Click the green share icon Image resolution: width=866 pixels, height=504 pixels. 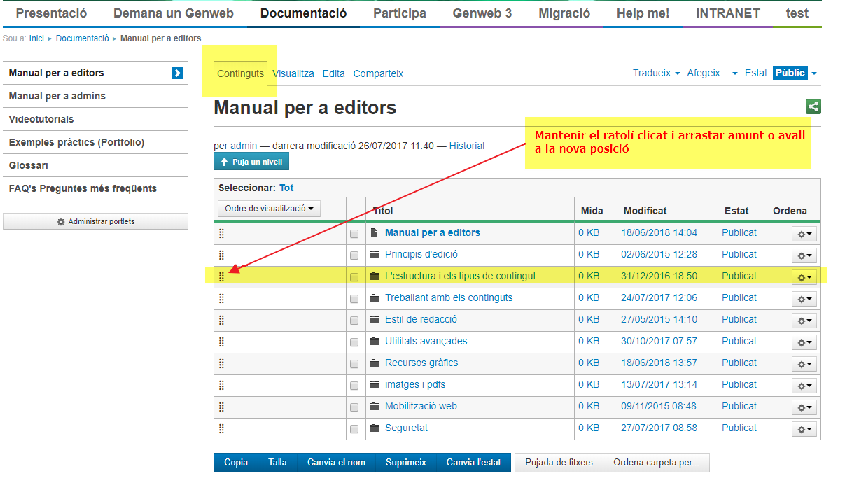tap(813, 106)
